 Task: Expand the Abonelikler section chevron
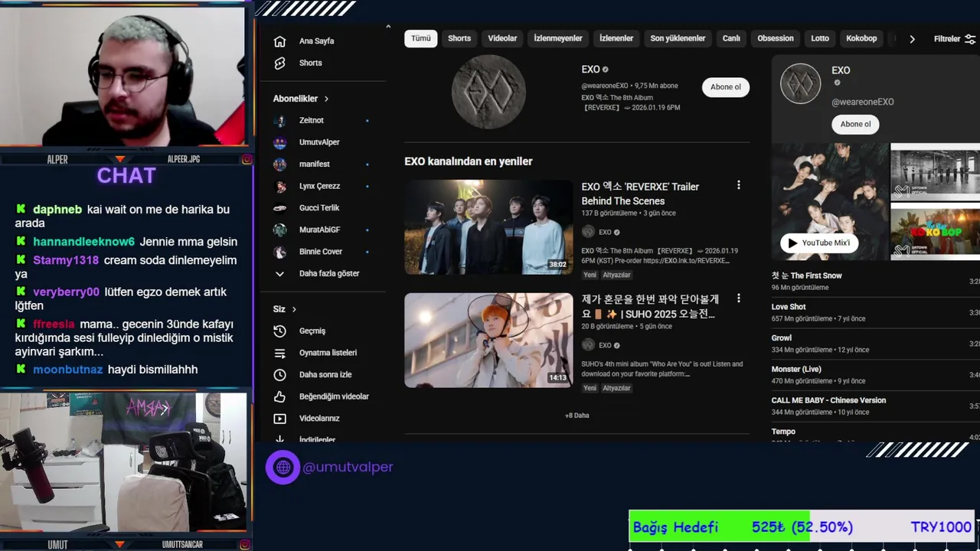[x=326, y=99]
